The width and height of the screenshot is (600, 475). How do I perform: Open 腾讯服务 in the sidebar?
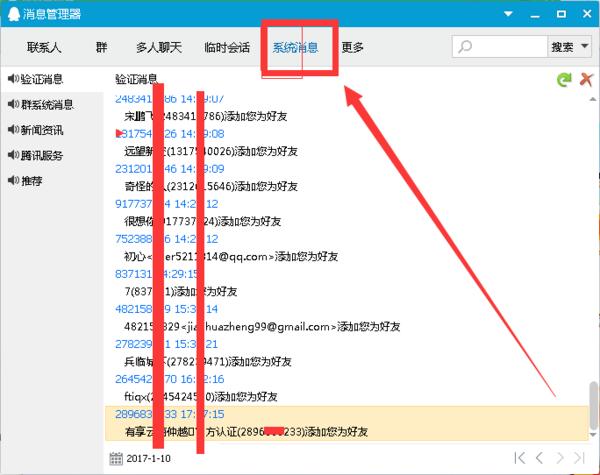(52, 155)
